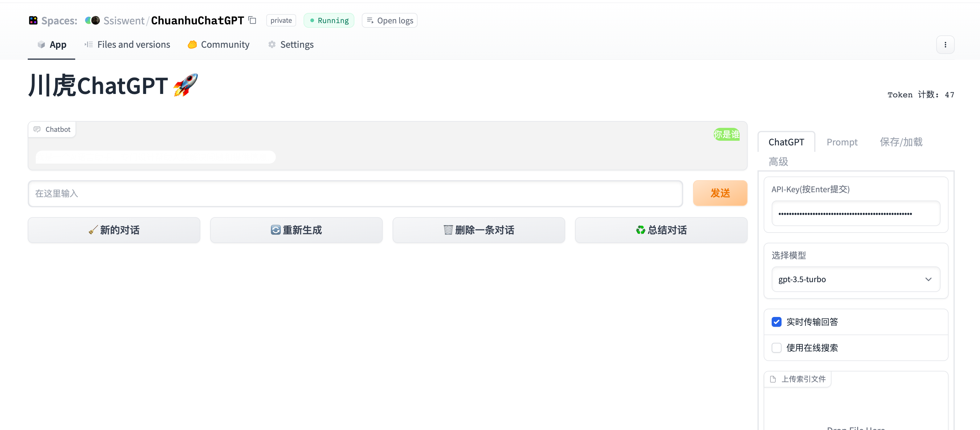
Task: Click the Community link
Action: 218,44
